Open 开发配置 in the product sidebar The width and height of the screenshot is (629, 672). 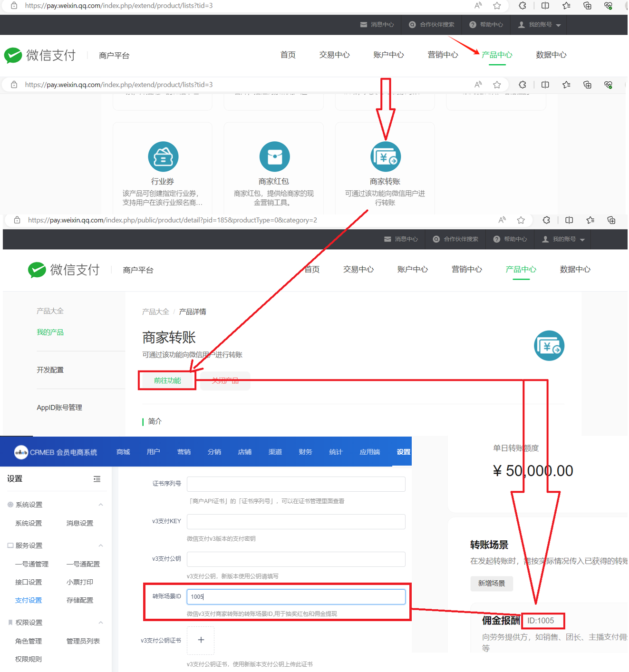50,370
